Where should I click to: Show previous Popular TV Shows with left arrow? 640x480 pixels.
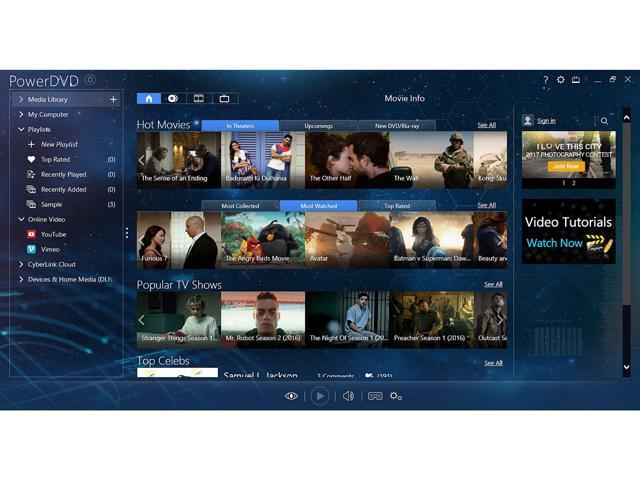pos(141,320)
